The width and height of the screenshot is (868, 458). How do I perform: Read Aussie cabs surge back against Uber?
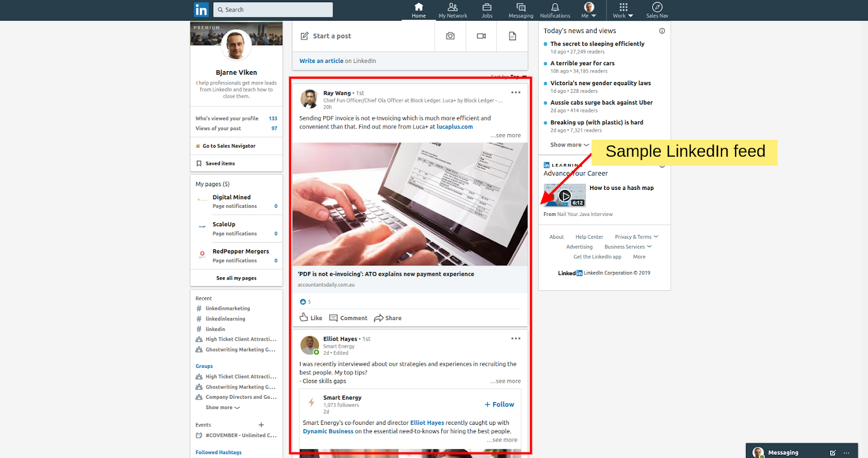pos(601,103)
